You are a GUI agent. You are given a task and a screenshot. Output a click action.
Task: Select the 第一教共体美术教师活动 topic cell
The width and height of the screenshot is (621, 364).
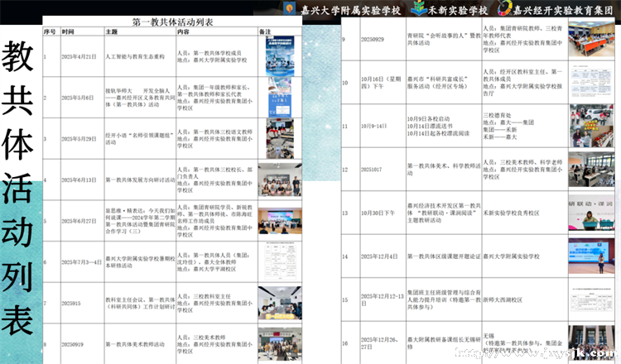(x=137, y=342)
